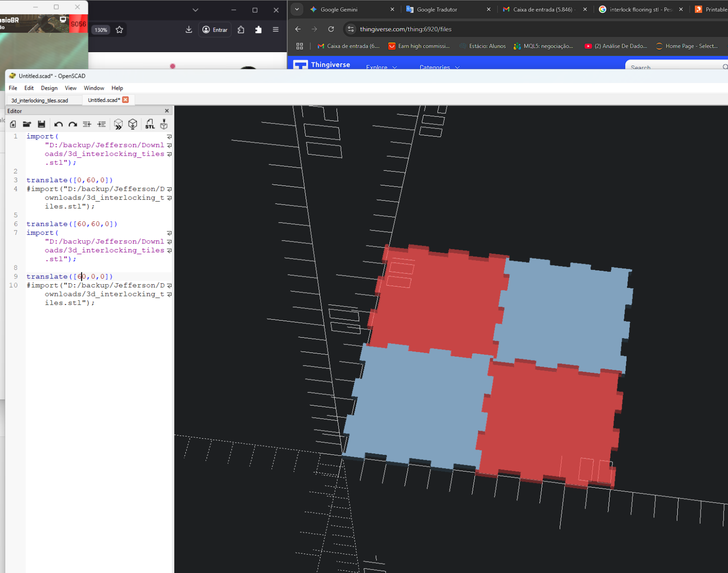Close the Google Tradutor tab

click(x=489, y=9)
